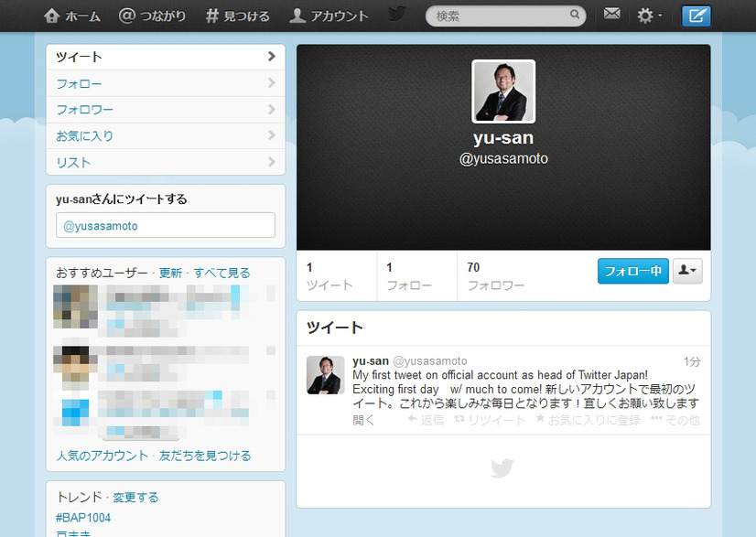This screenshot has height=537, width=756.
Task: Click second suggested user avatar
Action: point(75,368)
